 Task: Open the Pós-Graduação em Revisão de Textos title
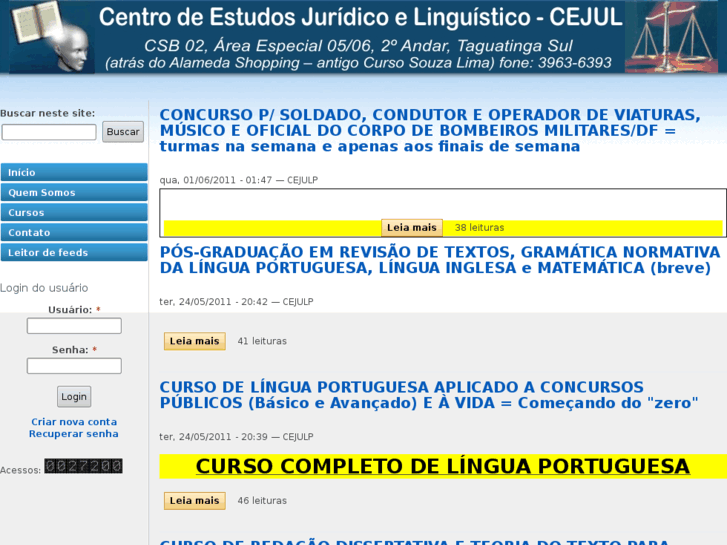tap(440, 260)
